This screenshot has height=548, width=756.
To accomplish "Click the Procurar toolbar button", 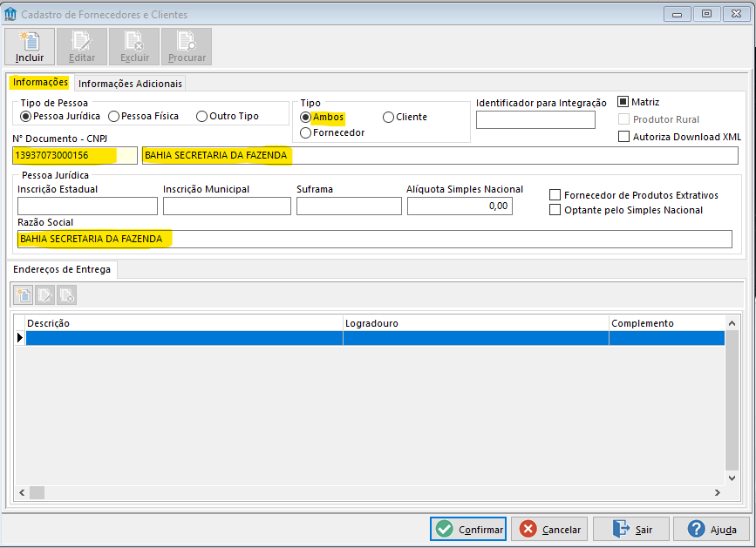I will (x=187, y=46).
